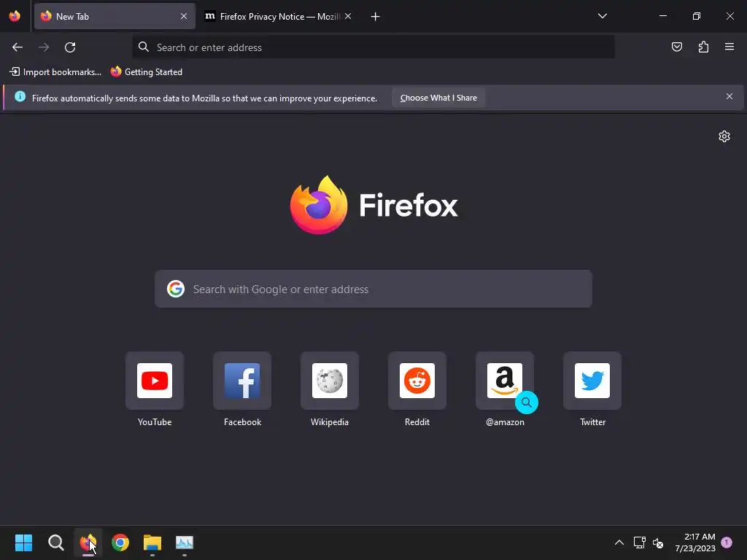Open the Reddit shortcut tile
The height and width of the screenshot is (560, 747).
(417, 381)
